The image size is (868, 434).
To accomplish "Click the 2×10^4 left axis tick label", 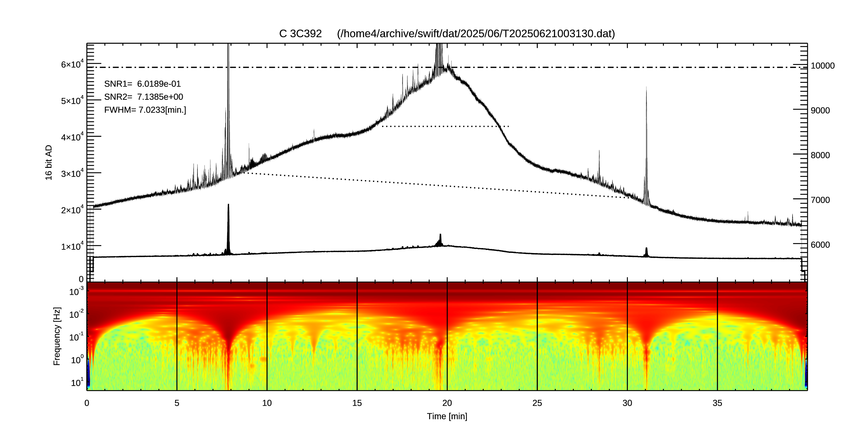I will tap(72, 209).
